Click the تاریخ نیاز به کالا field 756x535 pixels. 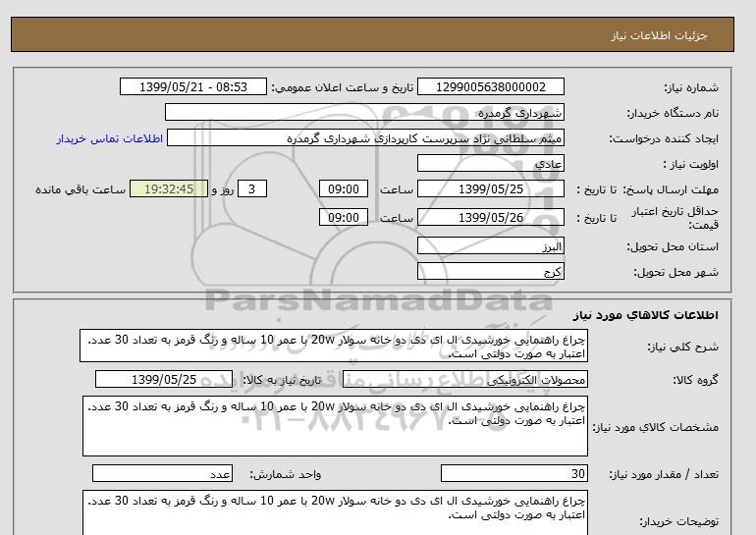click(164, 379)
